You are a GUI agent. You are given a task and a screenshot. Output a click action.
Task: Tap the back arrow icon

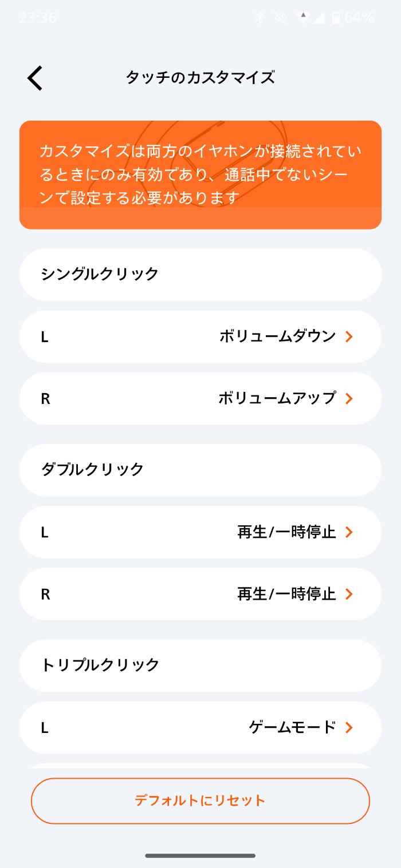[x=35, y=78]
